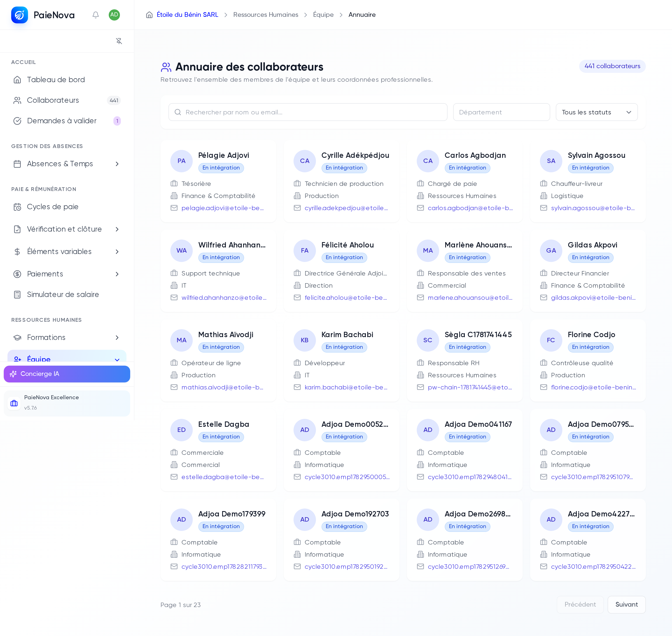Open pelagie.adjovi email link
672x636 pixels.
click(x=223, y=208)
